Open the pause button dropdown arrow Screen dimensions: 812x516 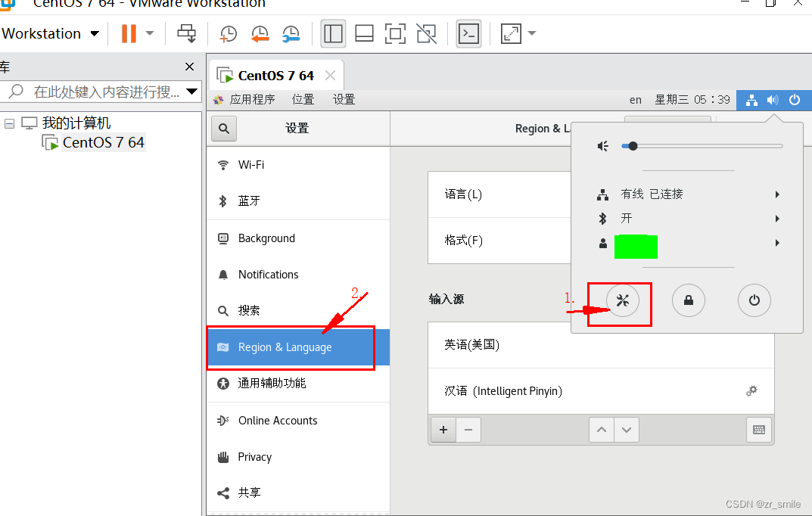pyautogui.click(x=150, y=33)
